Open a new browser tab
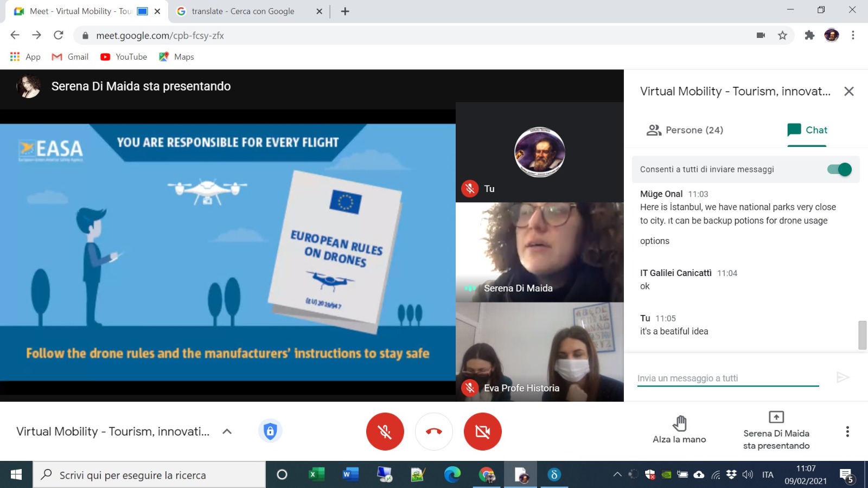The height and width of the screenshot is (488, 868). 345,11
